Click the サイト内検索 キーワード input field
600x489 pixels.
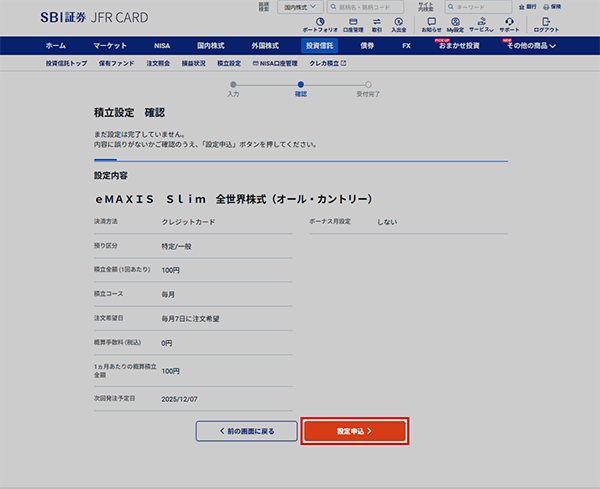click(479, 7)
